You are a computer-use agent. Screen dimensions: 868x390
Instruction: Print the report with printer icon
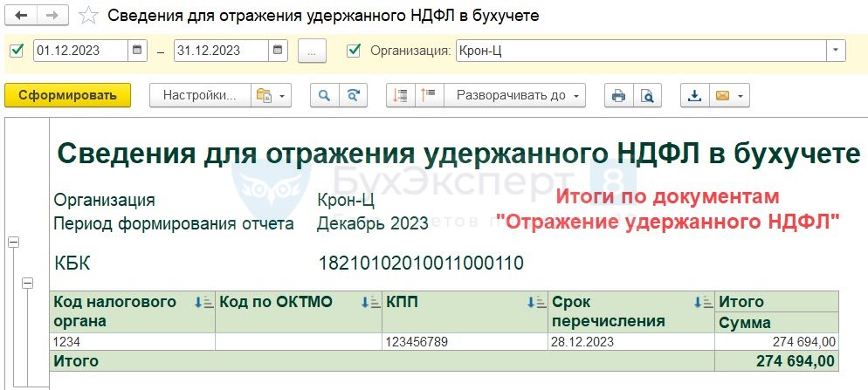[x=618, y=95]
